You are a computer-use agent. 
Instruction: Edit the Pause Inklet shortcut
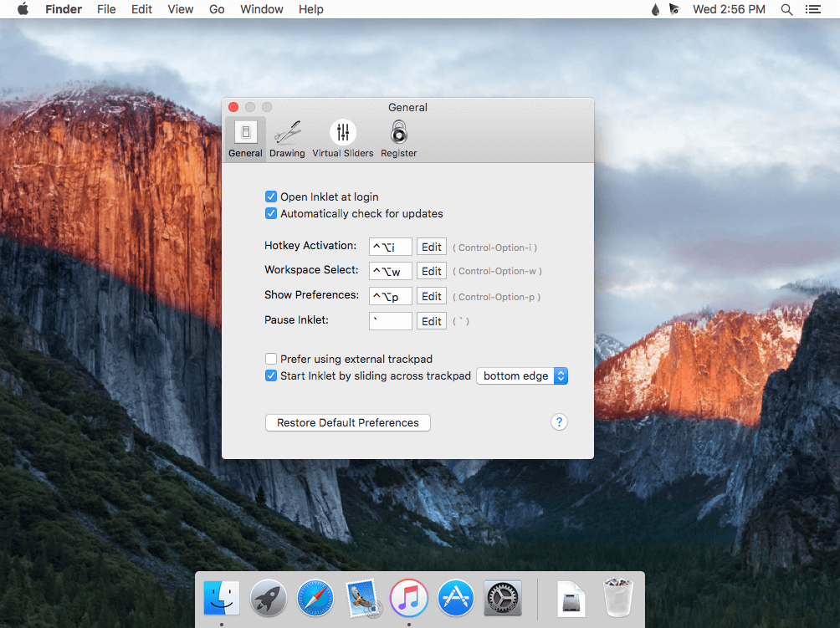[x=432, y=321]
